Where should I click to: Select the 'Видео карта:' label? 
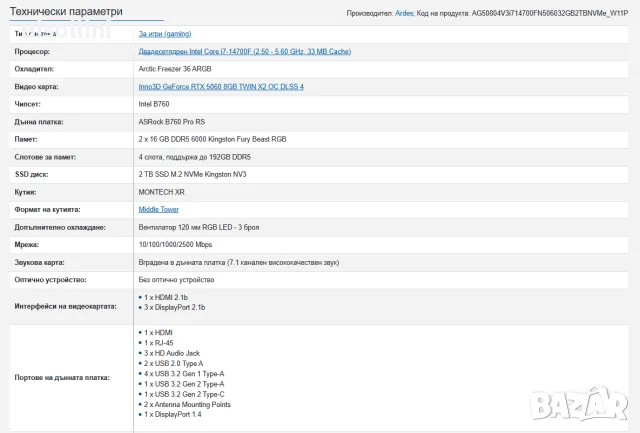coord(36,87)
